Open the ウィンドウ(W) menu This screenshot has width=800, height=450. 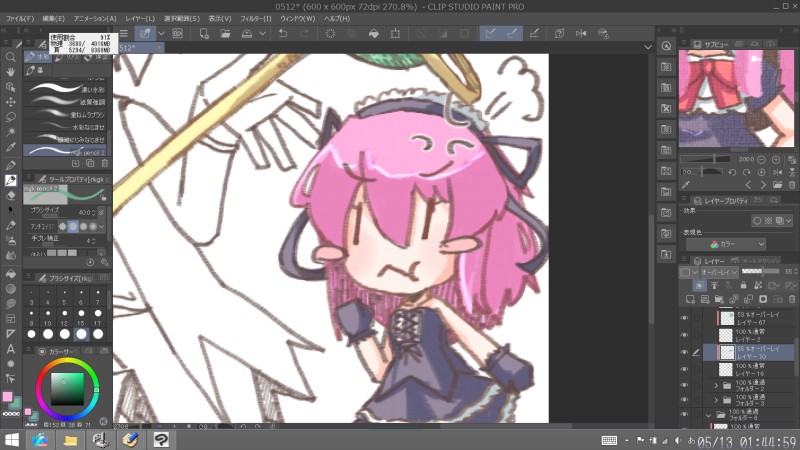[x=297, y=18]
